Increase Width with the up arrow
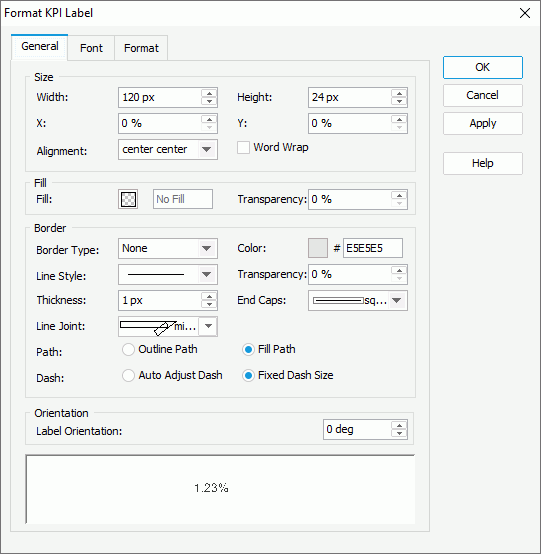The height and width of the screenshot is (554, 541). point(209,93)
